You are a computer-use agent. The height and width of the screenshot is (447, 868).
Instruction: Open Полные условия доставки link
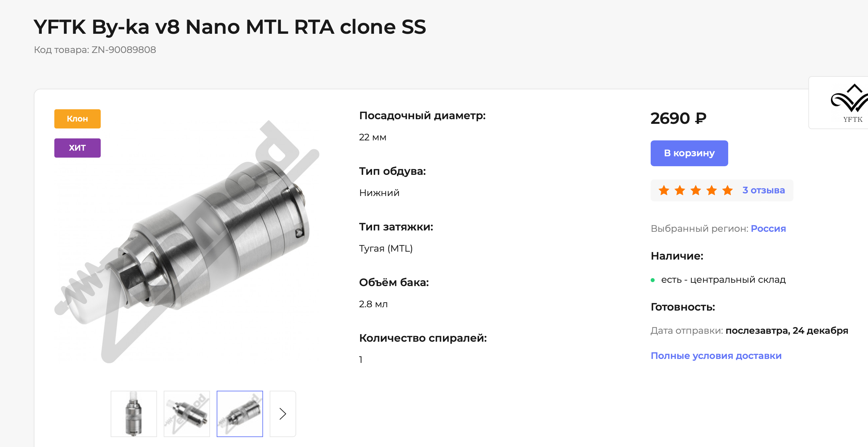pyautogui.click(x=716, y=356)
